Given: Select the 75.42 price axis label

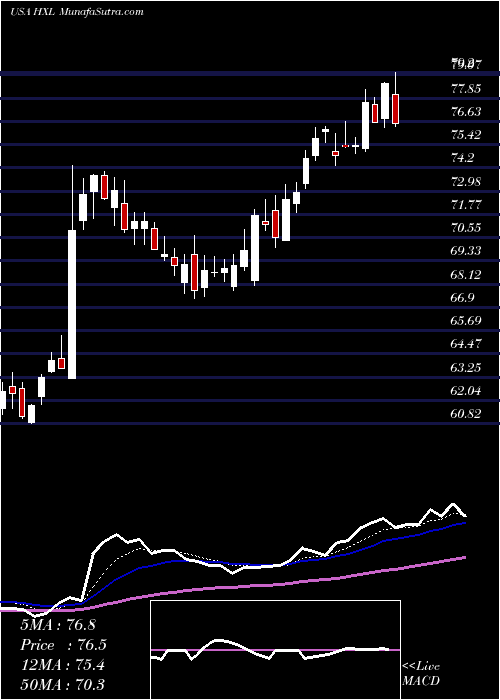Looking at the screenshot, I should click(x=466, y=135).
